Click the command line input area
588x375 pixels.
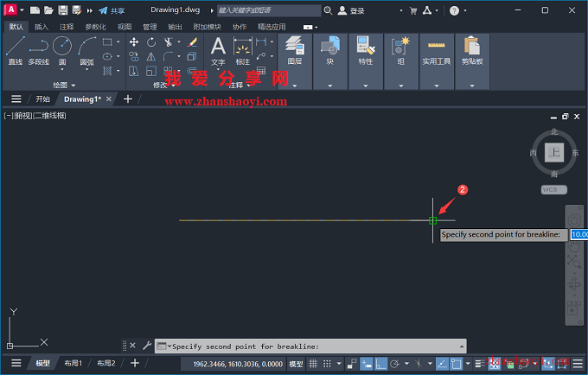[310, 346]
